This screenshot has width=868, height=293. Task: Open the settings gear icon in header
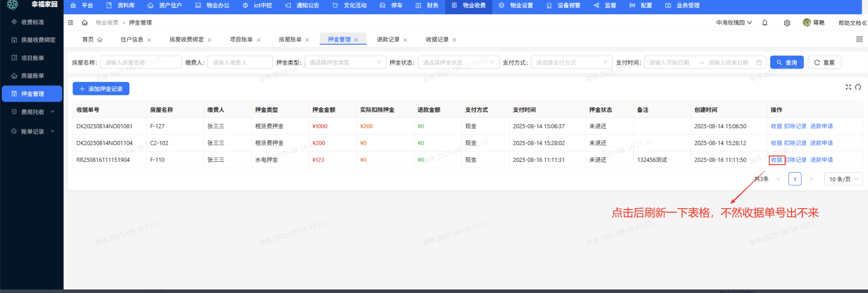pos(787,23)
